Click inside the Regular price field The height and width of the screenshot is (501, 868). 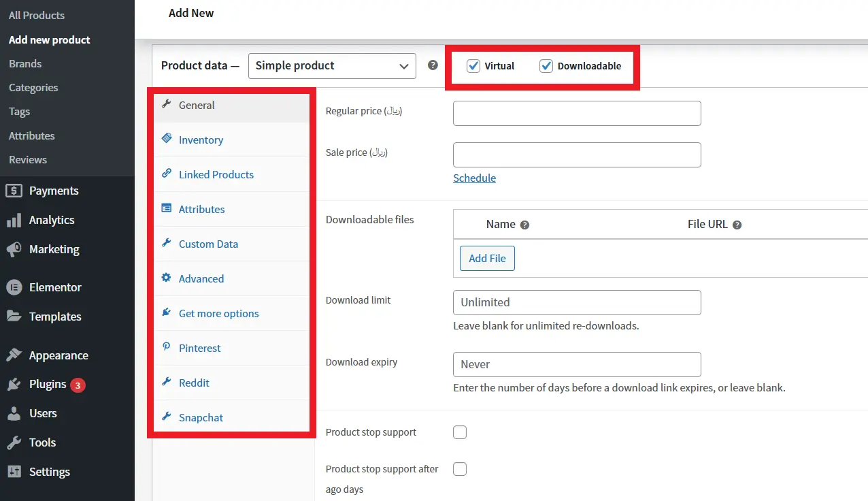pyautogui.click(x=576, y=113)
